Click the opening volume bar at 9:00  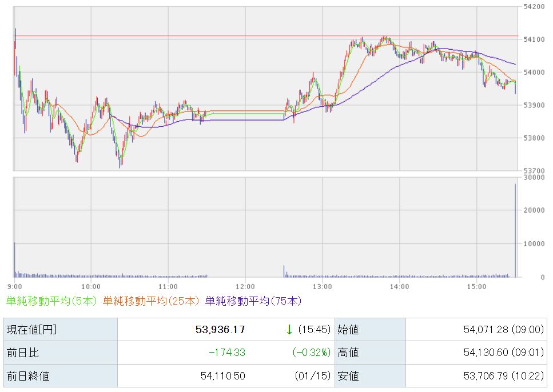14,260
